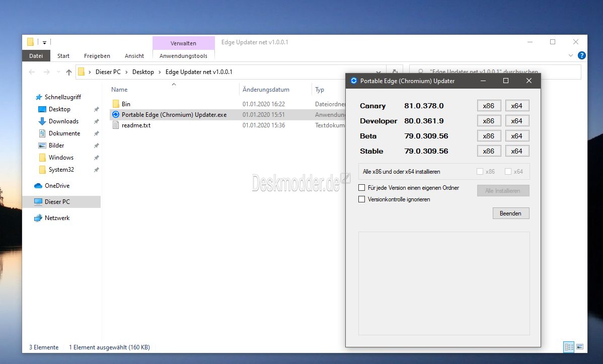Click the blue help question mark icon
This screenshot has height=364, width=603.
point(581,55)
